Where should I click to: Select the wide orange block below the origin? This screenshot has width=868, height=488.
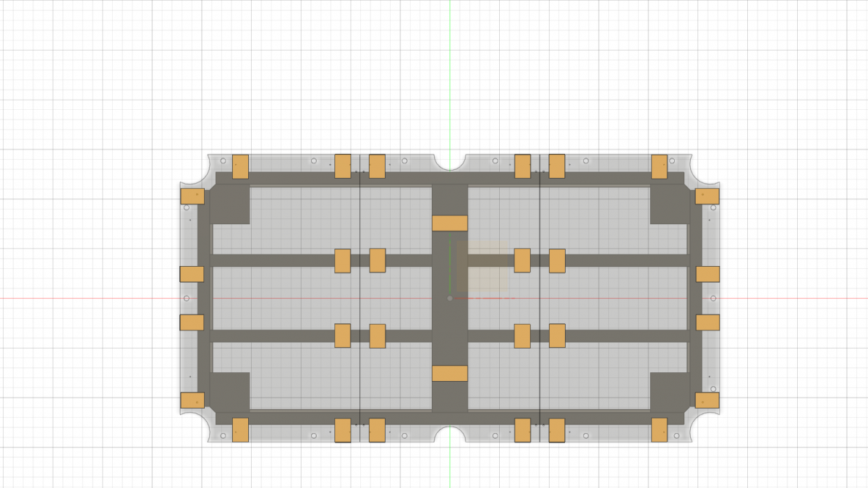pos(450,373)
